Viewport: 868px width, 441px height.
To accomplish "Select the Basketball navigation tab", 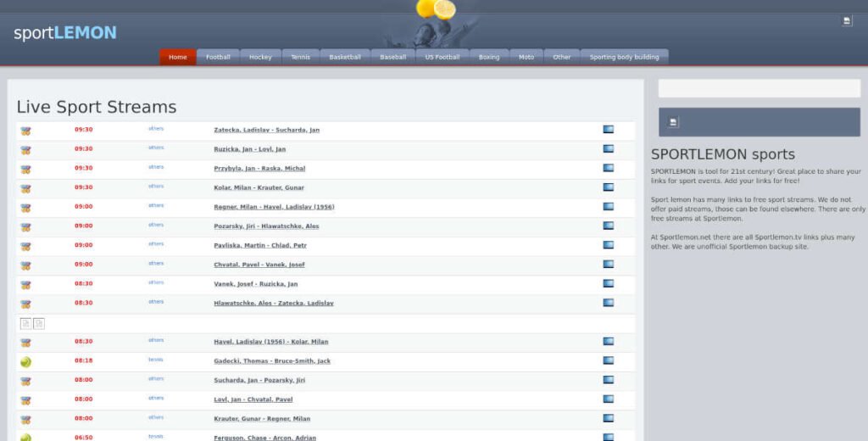I will tap(344, 58).
